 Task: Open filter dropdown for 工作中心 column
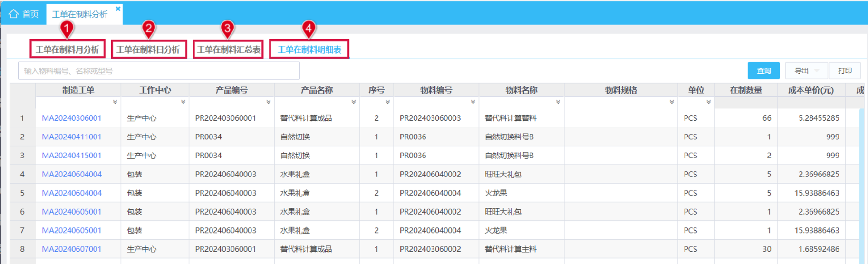(183, 102)
